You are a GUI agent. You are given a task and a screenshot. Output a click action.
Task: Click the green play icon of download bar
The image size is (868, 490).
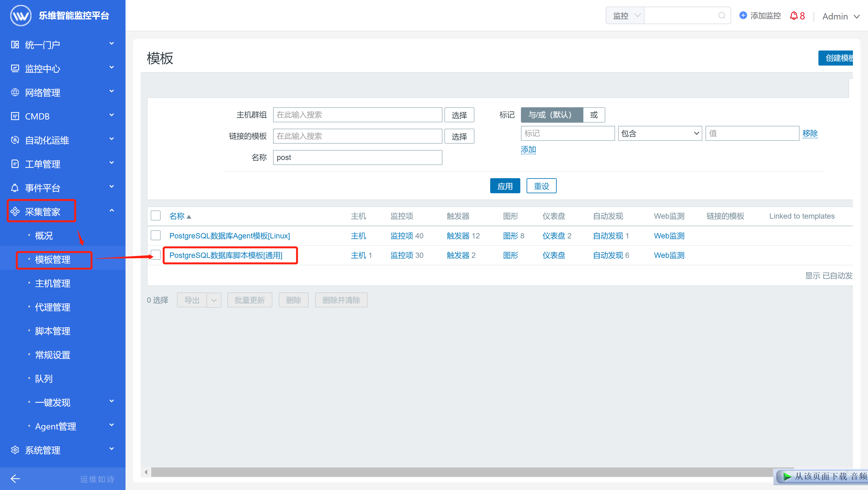pyautogui.click(x=787, y=477)
